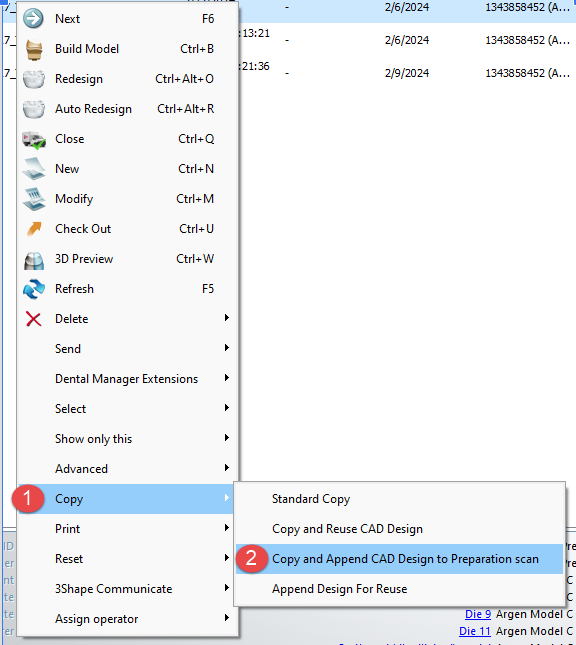Expand the Send submenu arrow
Image resolution: width=576 pixels, height=645 pixels.
(x=227, y=348)
